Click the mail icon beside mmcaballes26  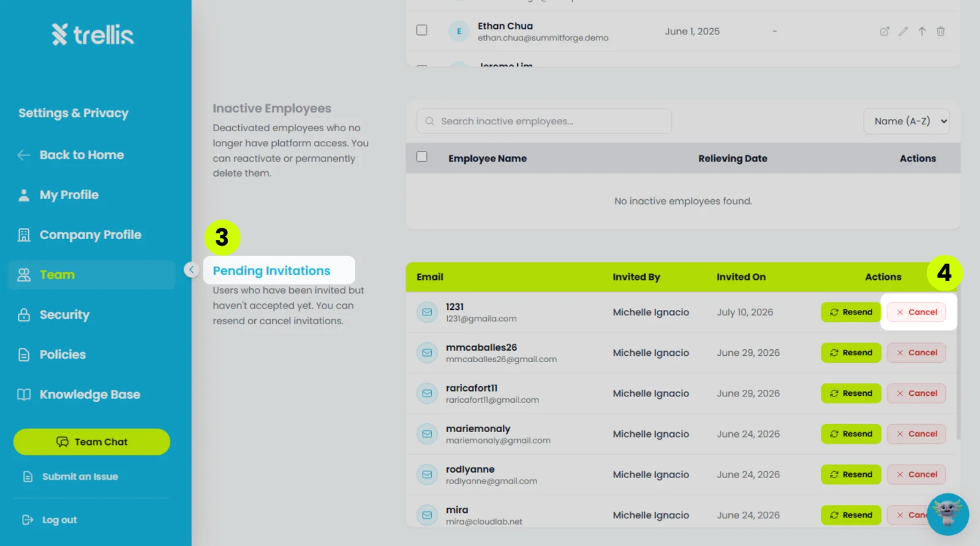(427, 353)
